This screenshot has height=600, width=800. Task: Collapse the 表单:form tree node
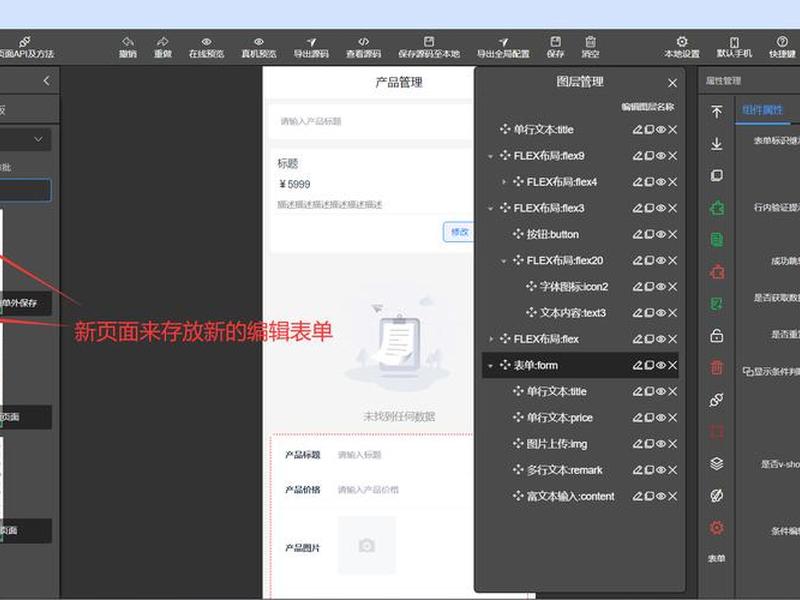pos(490,366)
